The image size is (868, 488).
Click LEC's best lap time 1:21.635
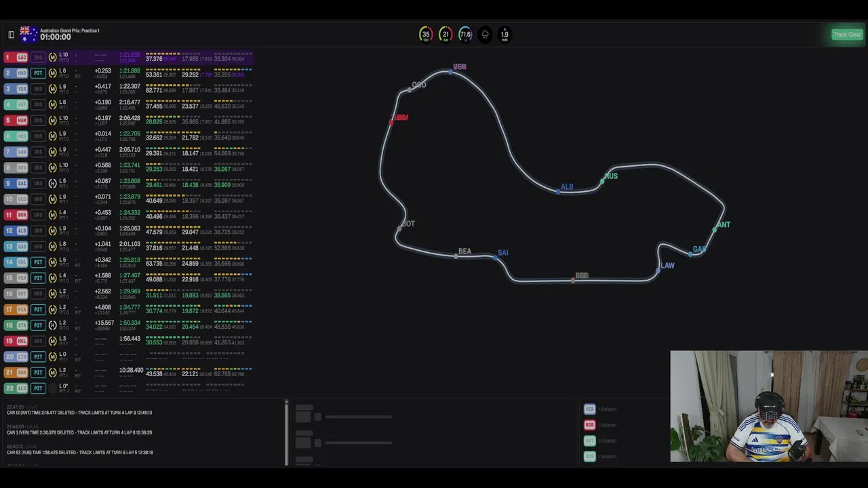(x=130, y=55)
